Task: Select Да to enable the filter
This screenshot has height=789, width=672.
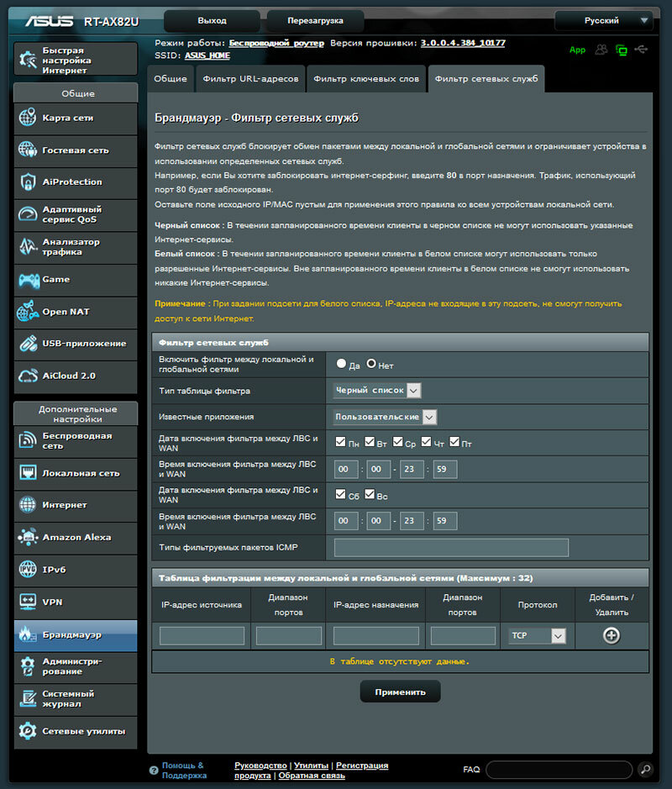Action: (341, 363)
